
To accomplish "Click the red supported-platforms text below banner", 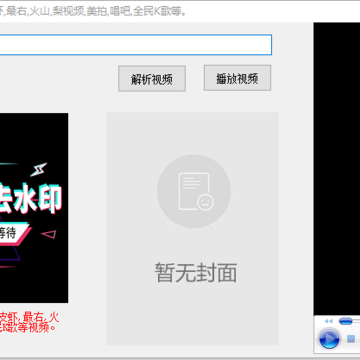I will tap(29, 323).
